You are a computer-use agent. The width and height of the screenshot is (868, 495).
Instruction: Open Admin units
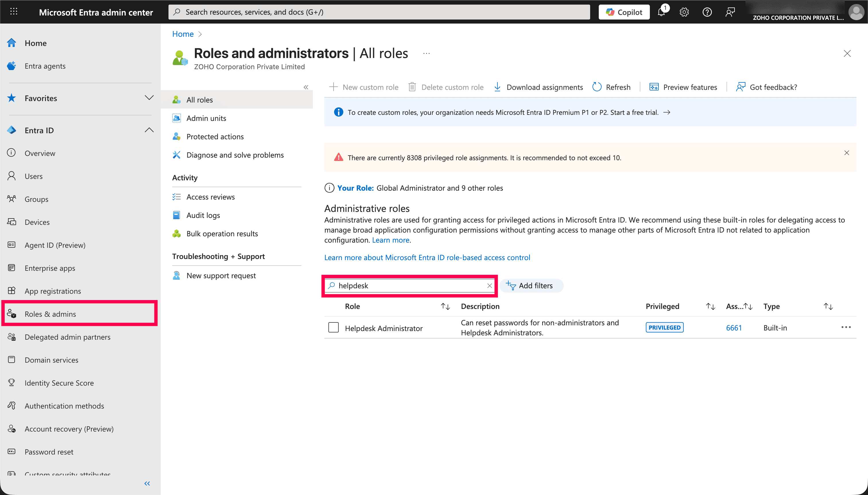tap(206, 118)
